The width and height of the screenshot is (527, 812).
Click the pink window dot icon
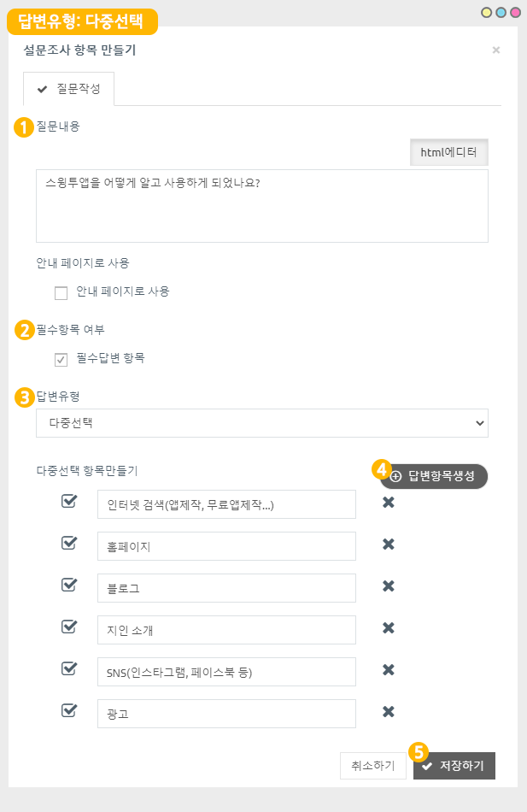click(x=514, y=13)
